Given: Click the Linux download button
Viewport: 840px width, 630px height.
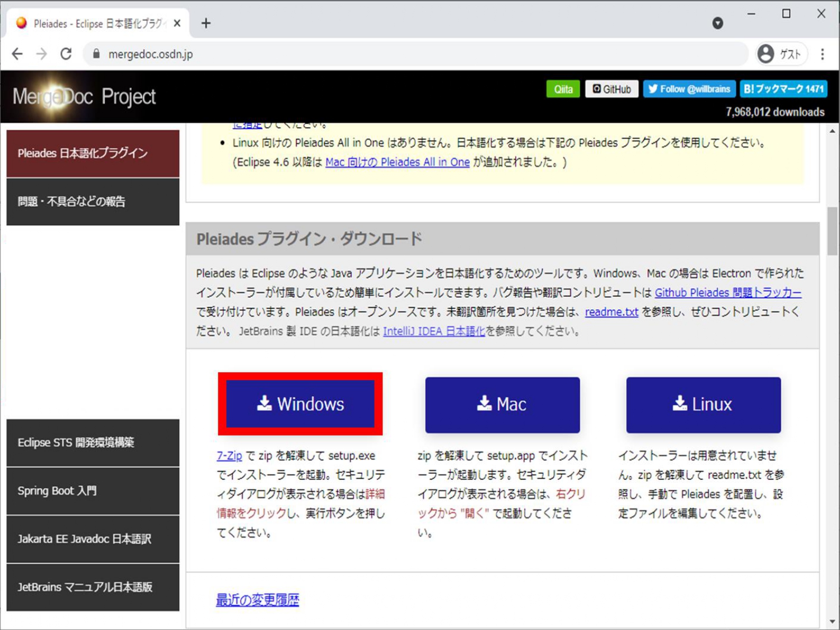Looking at the screenshot, I should pyautogui.click(x=703, y=404).
